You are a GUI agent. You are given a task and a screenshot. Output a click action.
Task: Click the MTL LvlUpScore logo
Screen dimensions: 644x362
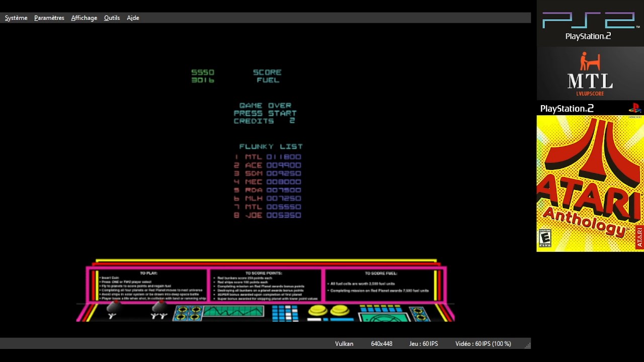590,74
